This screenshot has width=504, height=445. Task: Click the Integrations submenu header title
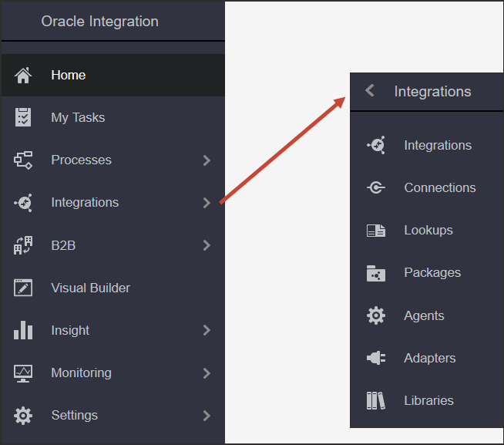click(432, 92)
